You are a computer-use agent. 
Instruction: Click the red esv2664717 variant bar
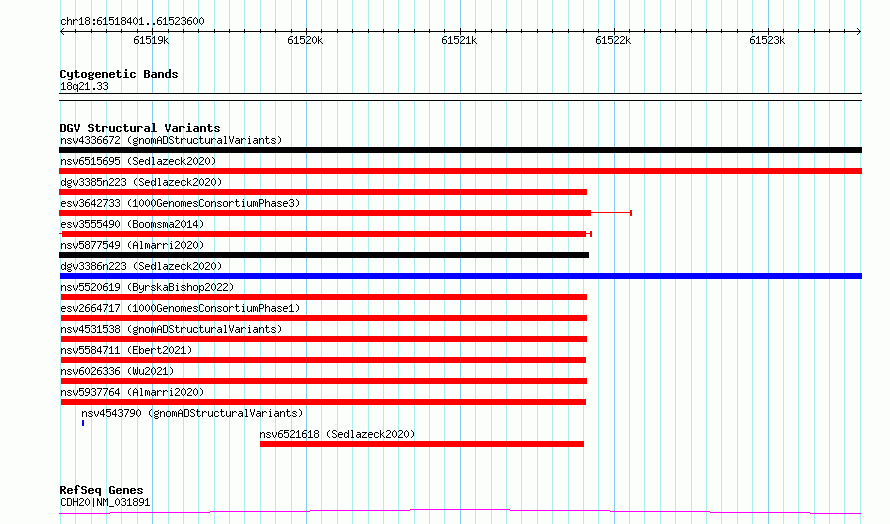click(x=324, y=318)
